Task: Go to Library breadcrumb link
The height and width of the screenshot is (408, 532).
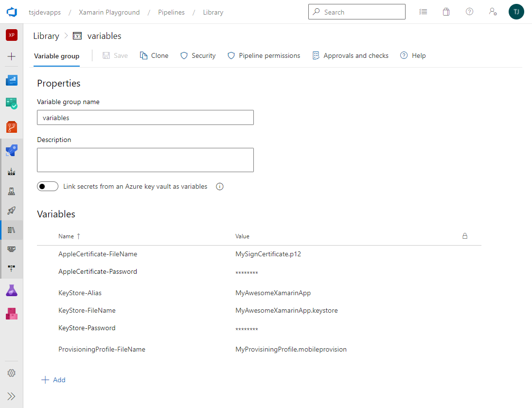Action: pyautogui.click(x=46, y=36)
